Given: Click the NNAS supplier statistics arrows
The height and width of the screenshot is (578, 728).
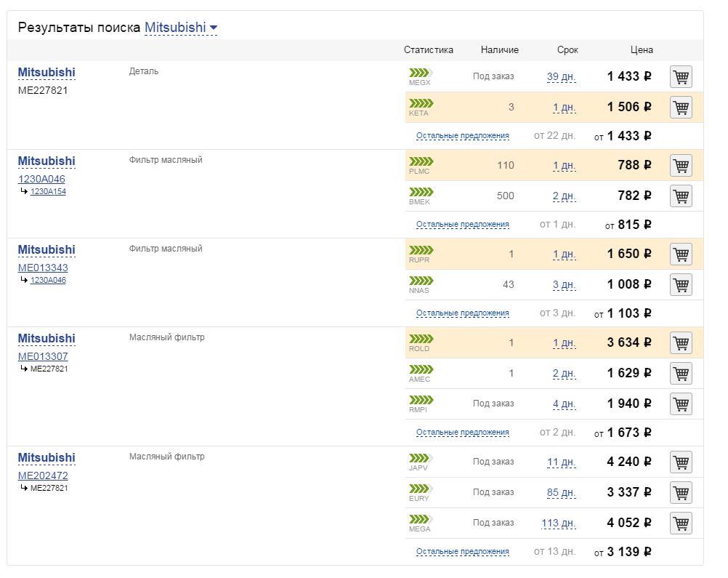Looking at the screenshot, I should click(x=421, y=281).
